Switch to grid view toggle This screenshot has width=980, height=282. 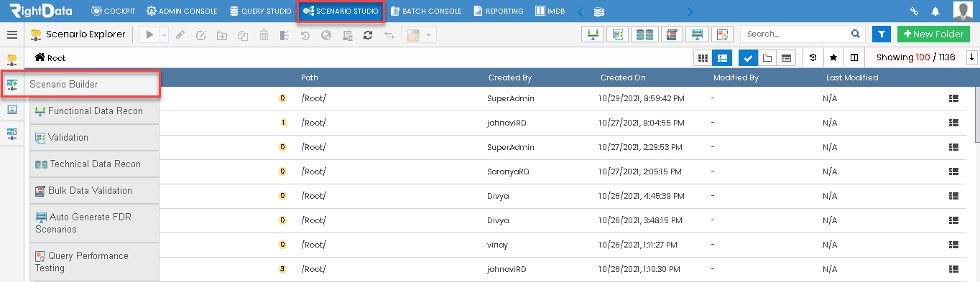[x=703, y=57]
